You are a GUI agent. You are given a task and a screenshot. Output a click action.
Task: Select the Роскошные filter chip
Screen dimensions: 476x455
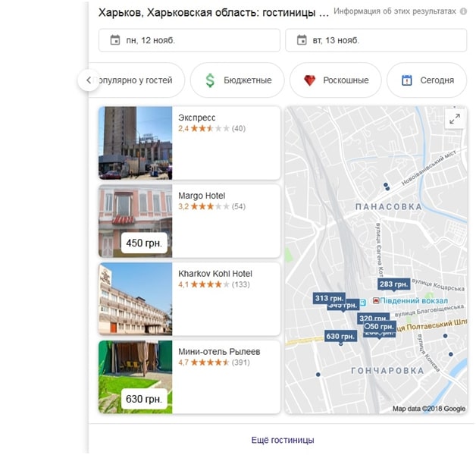[335, 80]
